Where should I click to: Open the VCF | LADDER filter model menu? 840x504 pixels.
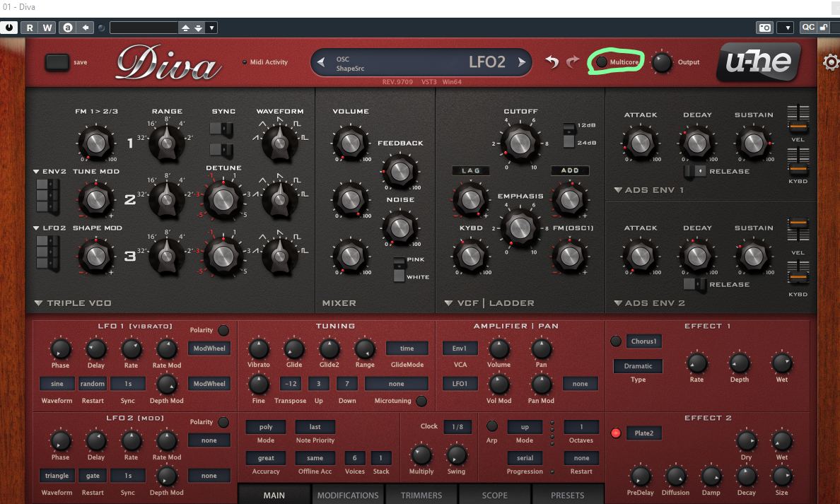point(489,303)
